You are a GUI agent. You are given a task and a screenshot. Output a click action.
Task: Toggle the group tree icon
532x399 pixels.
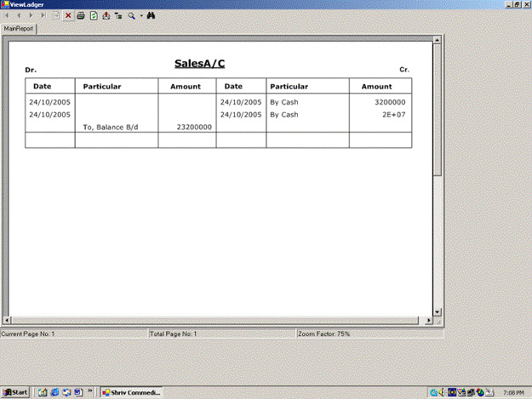point(118,15)
